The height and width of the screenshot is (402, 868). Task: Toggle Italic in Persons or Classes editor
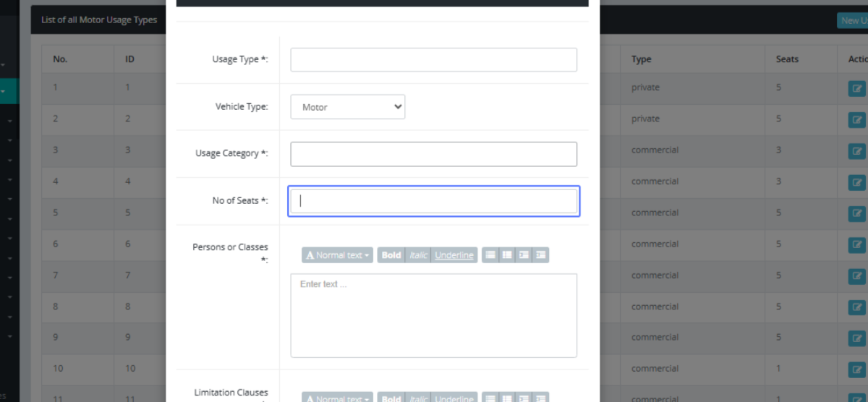coord(418,255)
